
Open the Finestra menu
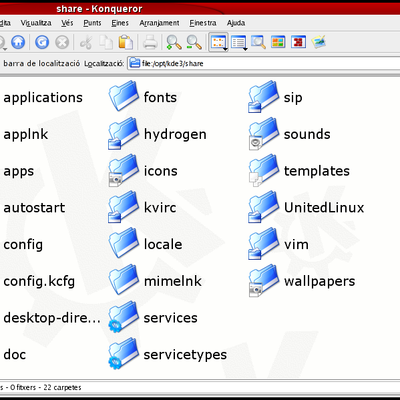pyautogui.click(x=203, y=23)
